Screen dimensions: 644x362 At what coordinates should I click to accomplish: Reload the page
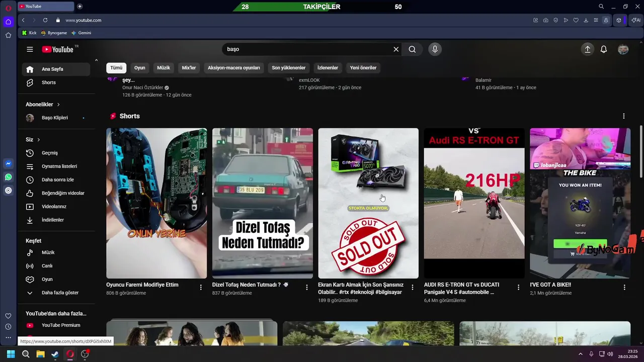(x=45, y=20)
